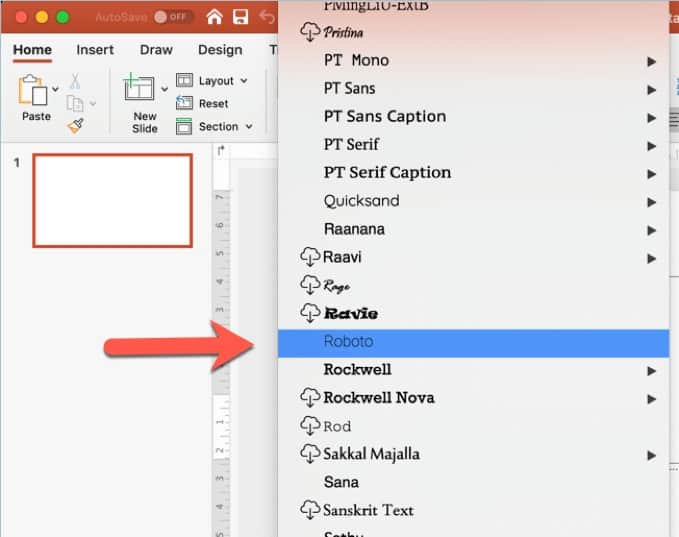Click the Undo arrow icon

click(x=267, y=17)
